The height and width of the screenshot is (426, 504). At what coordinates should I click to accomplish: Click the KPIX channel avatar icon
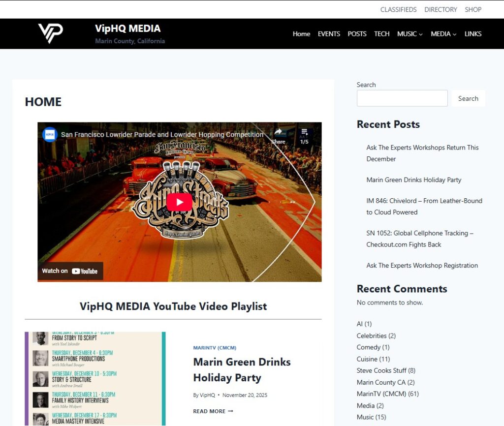tap(50, 134)
